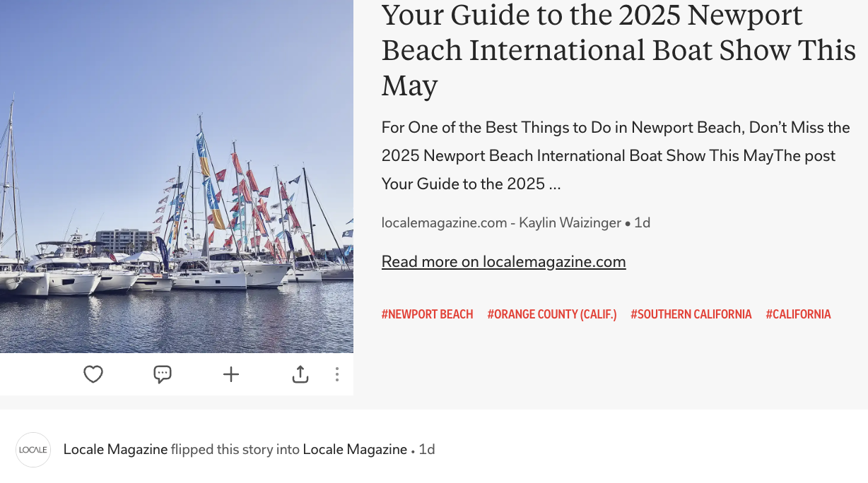
Task: Click Read more on localemagazine.com
Action: [x=503, y=262]
